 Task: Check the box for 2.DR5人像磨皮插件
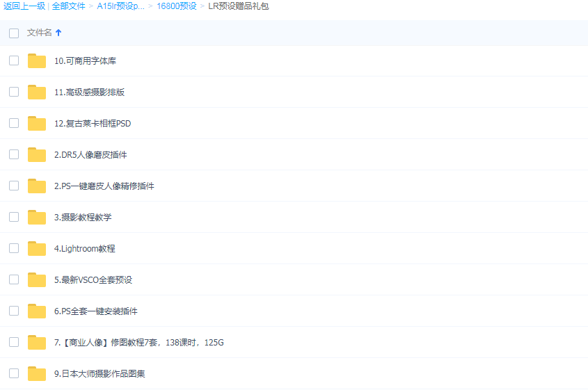[14, 154]
